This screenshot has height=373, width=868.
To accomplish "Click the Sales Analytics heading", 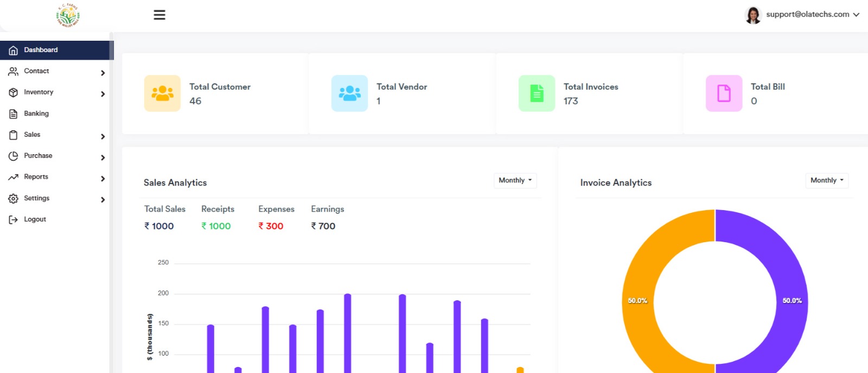I will [x=175, y=183].
